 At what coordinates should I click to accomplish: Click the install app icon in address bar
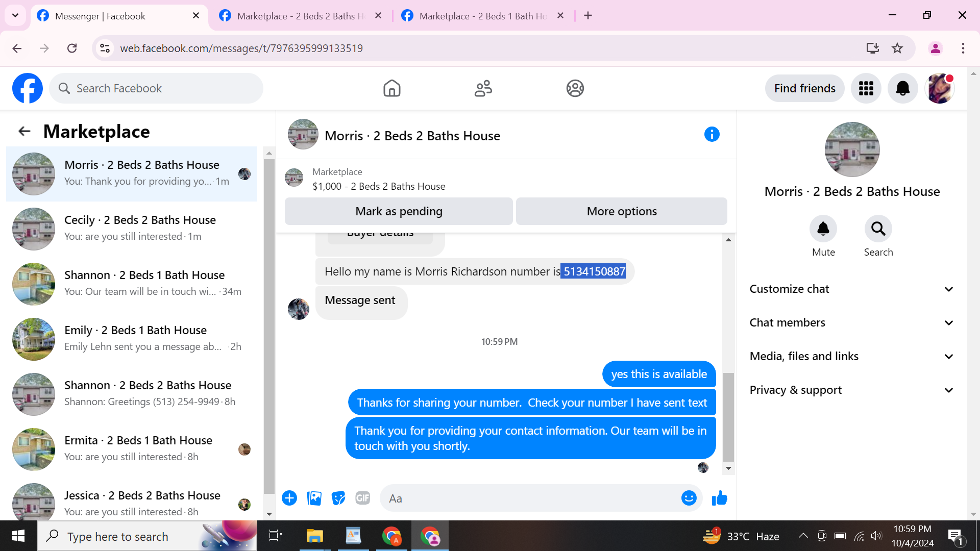tap(873, 48)
